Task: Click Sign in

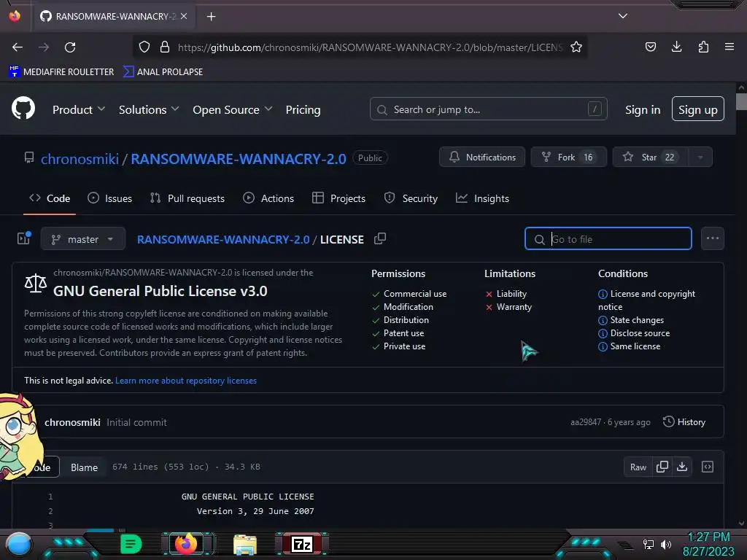Action: pos(643,110)
